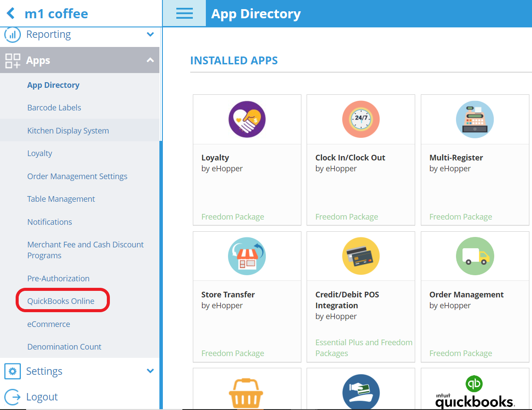532x410 pixels.
Task: Click the Store Transfer title text
Action: tap(228, 295)
